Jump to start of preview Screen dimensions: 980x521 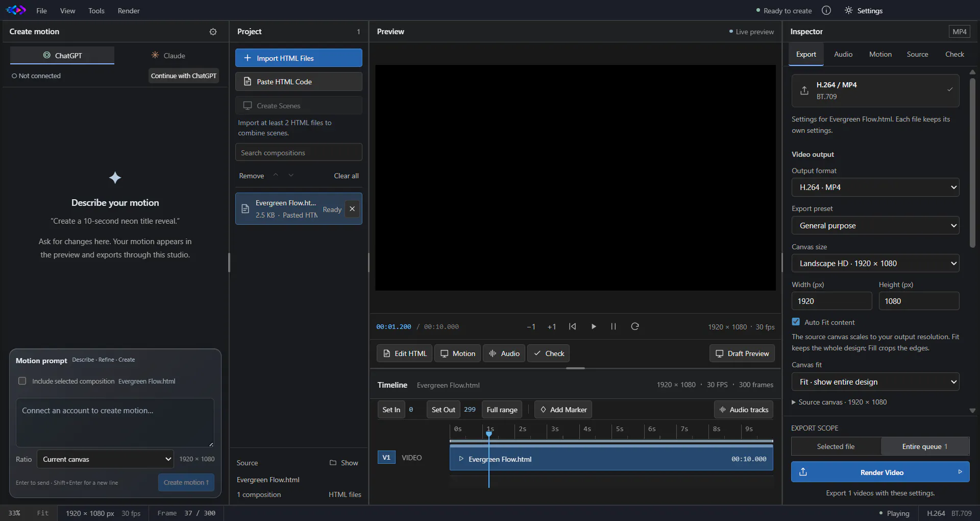point(572,326)
